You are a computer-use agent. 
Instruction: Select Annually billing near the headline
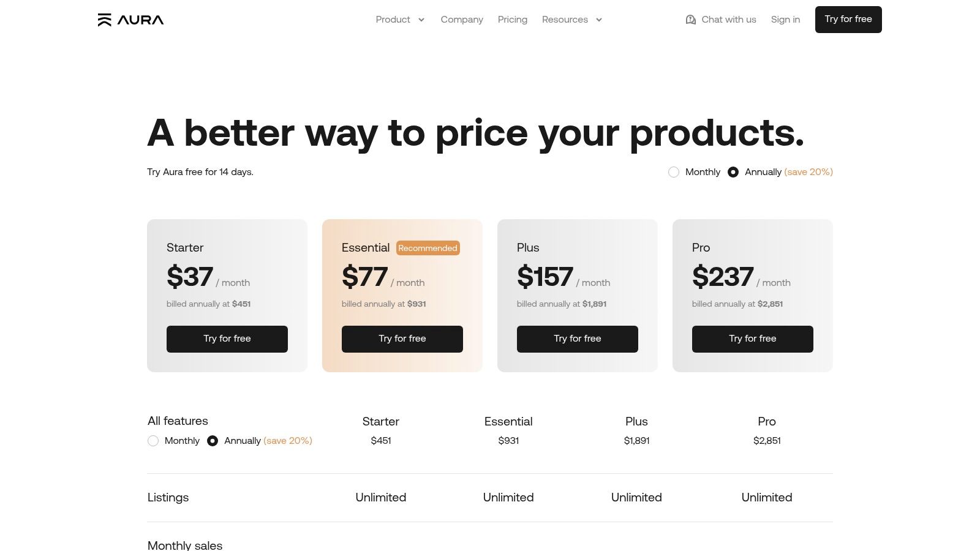tap(733, 172)
